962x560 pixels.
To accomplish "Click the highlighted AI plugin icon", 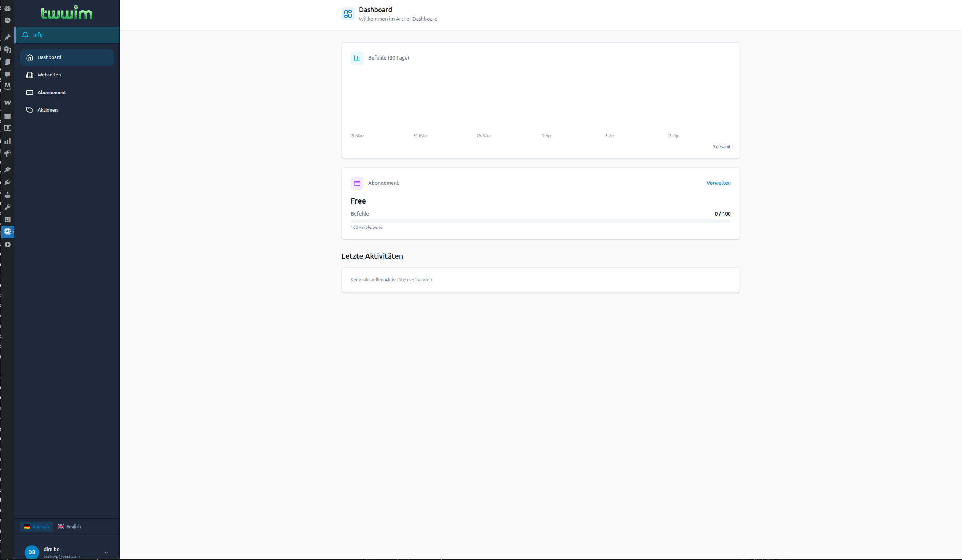I will (x=8, y=232).
